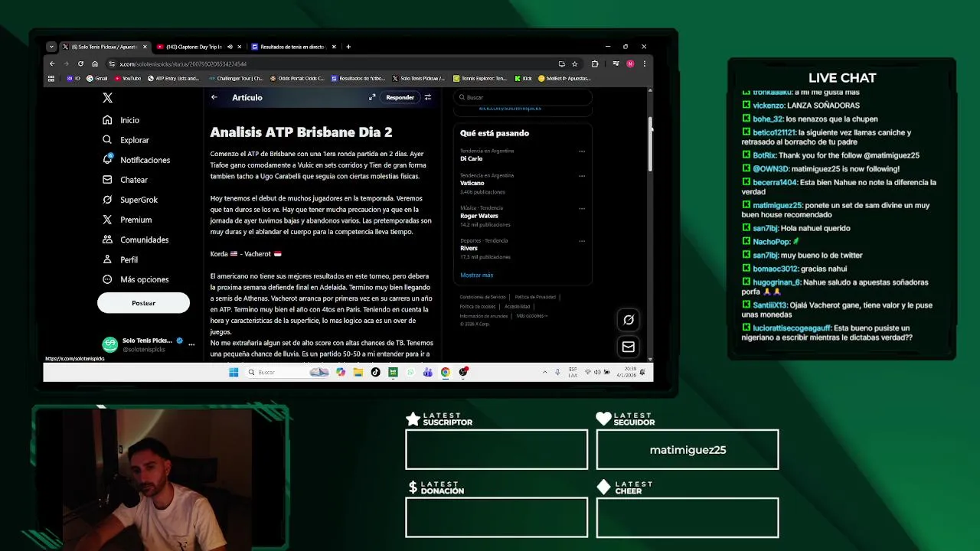980x551 pixels.
Task: Reload the current page
Action: tap(80, 64)
